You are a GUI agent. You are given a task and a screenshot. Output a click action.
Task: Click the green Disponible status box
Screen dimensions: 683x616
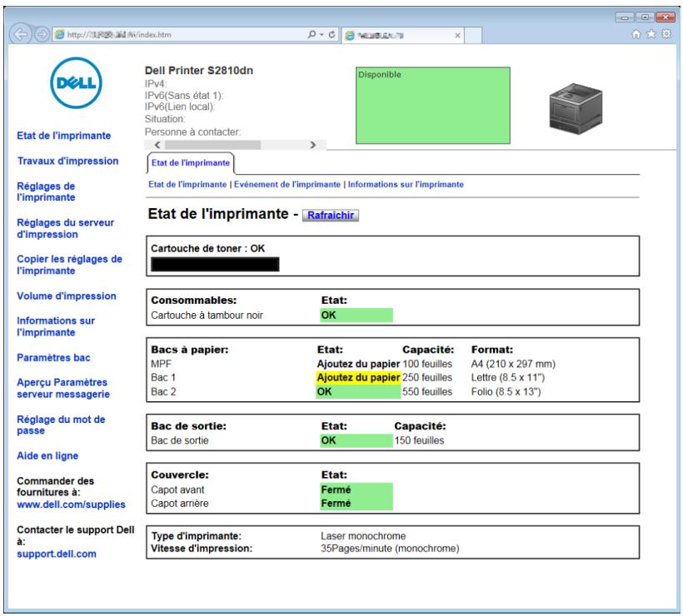(x=433, y=106)
